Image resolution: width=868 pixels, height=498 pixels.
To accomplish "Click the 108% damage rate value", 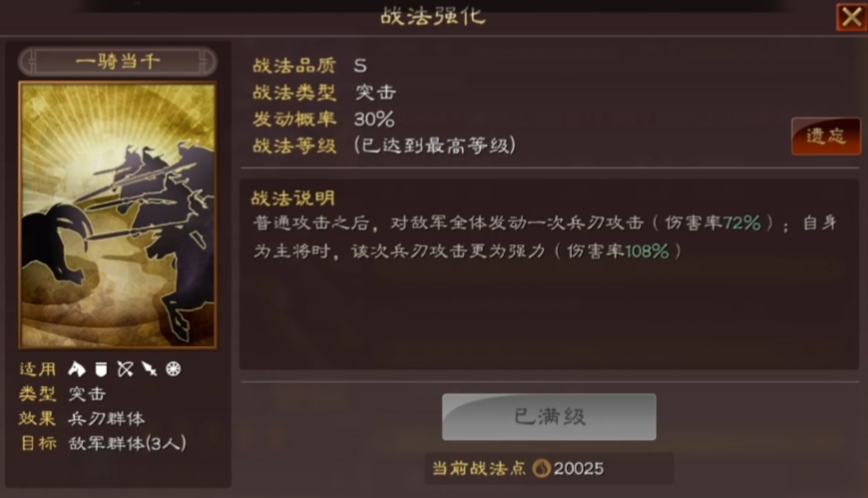I will [x=648, y=250].
